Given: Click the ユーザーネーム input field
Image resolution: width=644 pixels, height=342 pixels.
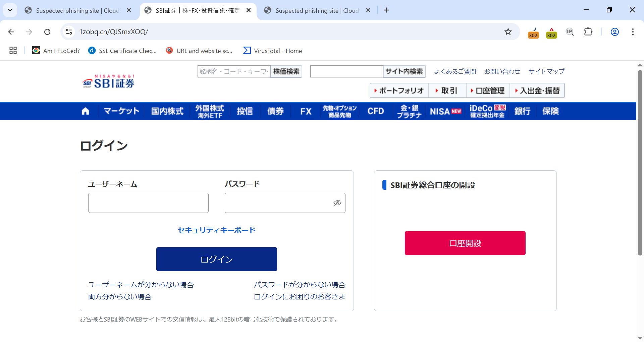Looking at the screenshot, I should coord(148,203).
